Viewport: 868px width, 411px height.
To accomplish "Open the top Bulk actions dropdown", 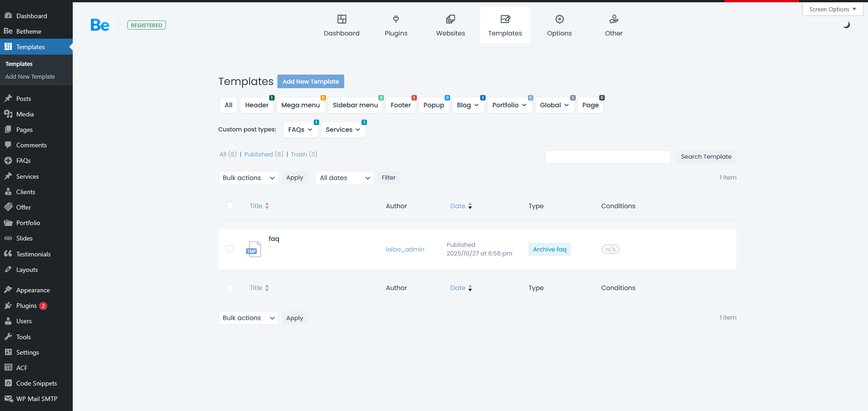I will click(248, 178).
